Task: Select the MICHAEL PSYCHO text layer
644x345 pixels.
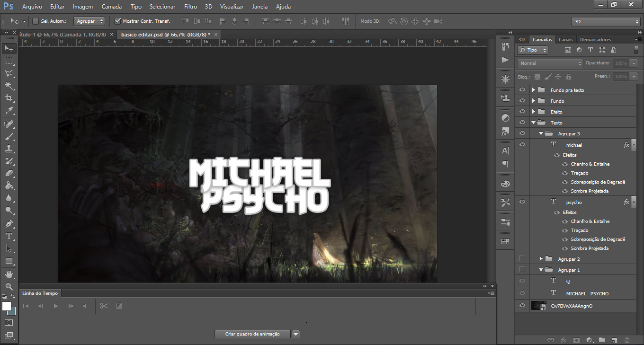Action: pos(587,293)
